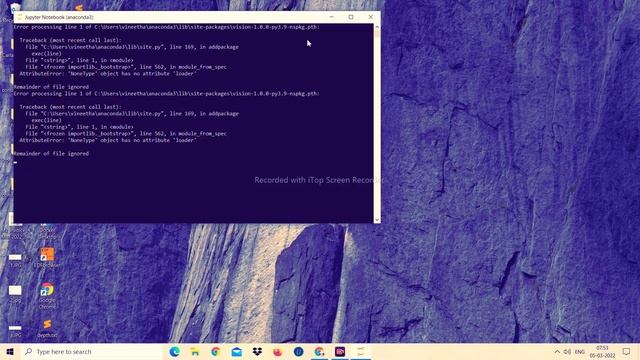Open the round dark blue taskbar app
This screenshot has width=640, height=360.
(298, 351)
